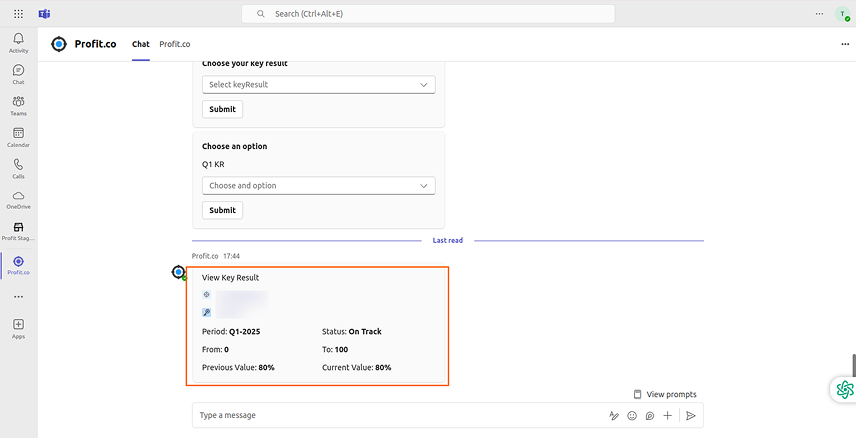Click the chat vertical scrollbar
856x438 pixels.
click(x=854, y=365)
